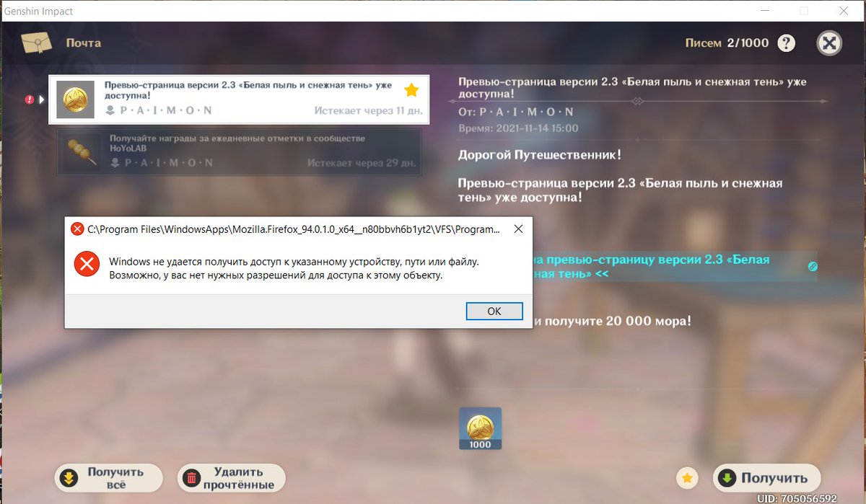Image resolution: width=866 pixels, height=504 pixels.
Task: Click the red error icon in dialog body
Action: pos(87,265)
